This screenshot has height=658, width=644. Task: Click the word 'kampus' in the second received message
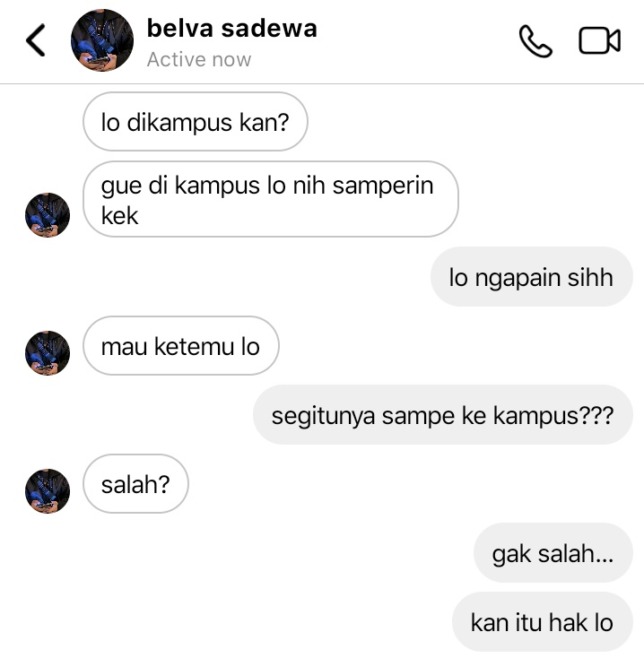tap(217, 186)
